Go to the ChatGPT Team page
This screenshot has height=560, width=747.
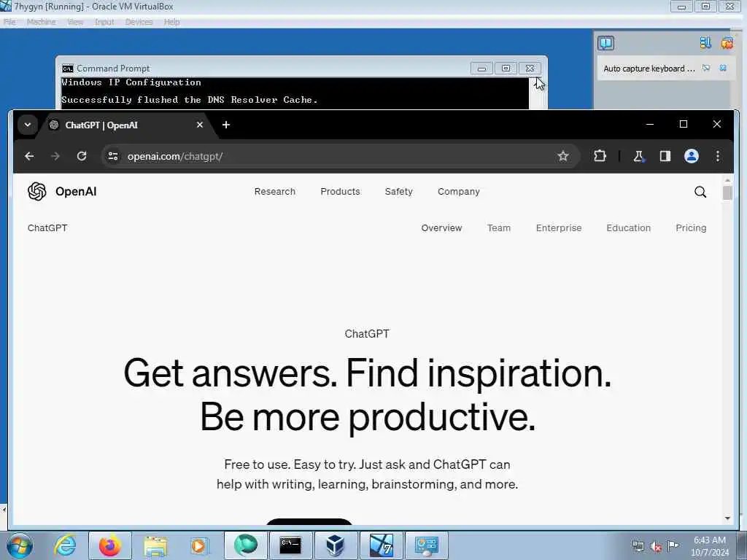[499, 228]
